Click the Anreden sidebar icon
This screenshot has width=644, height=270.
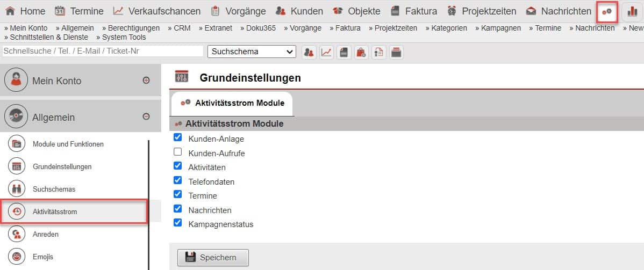tap(17, 234)
